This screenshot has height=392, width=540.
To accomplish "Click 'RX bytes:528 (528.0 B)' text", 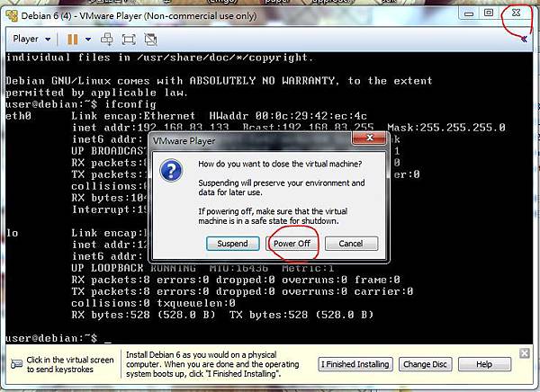I will [x=143, y=315].
